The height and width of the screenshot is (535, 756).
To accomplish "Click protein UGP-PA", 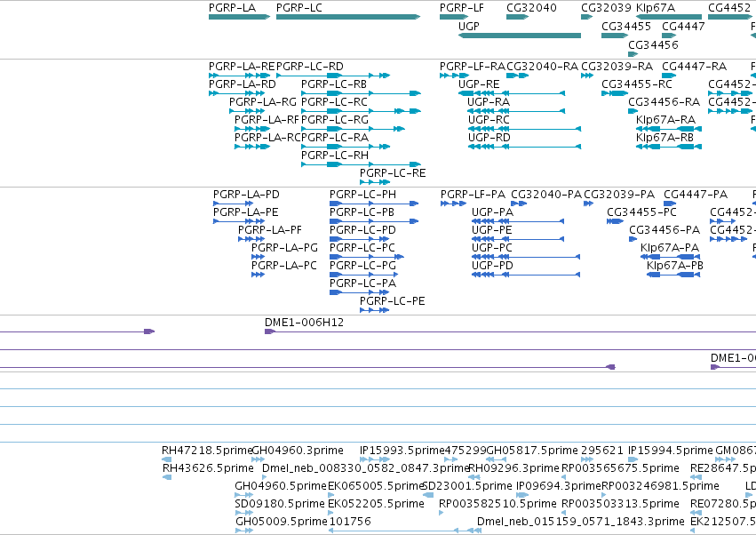I will [x=518, y=221].
